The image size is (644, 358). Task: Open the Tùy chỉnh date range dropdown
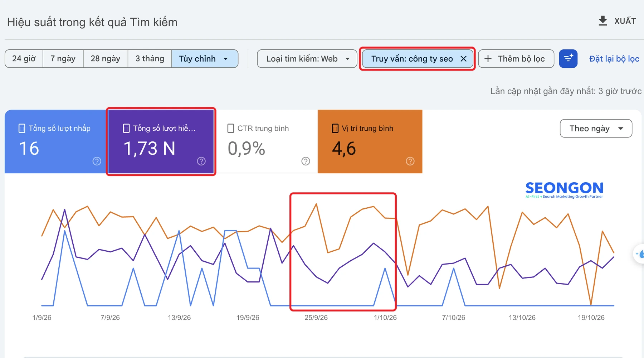click(205, 59)
